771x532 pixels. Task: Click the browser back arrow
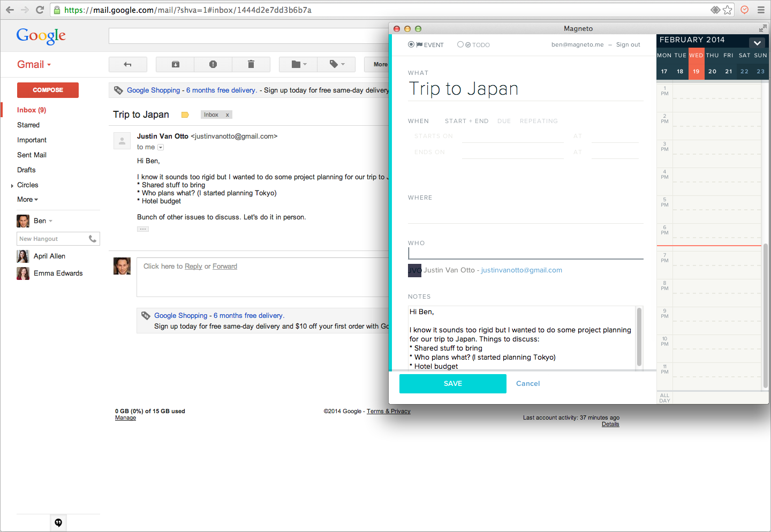click(10, 10)
